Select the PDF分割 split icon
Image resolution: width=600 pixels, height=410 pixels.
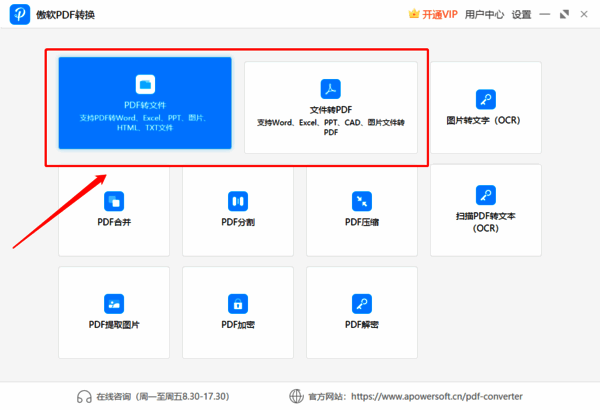(238, 201)
